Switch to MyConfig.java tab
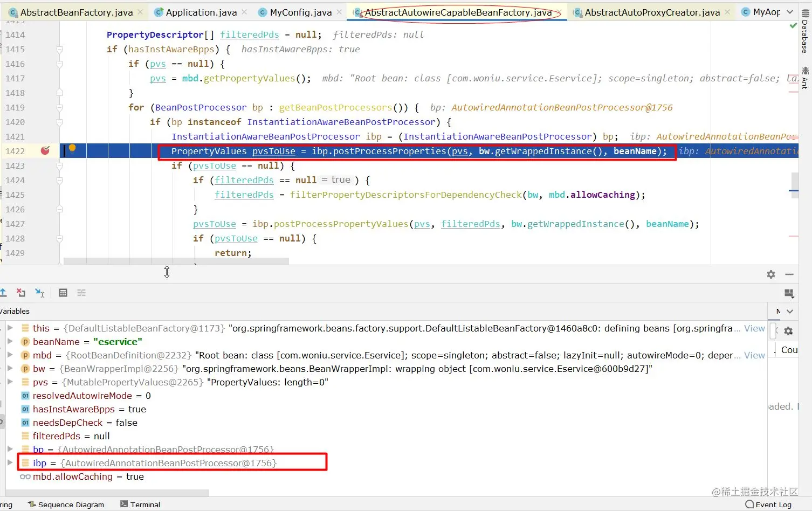 pos(301,12)
